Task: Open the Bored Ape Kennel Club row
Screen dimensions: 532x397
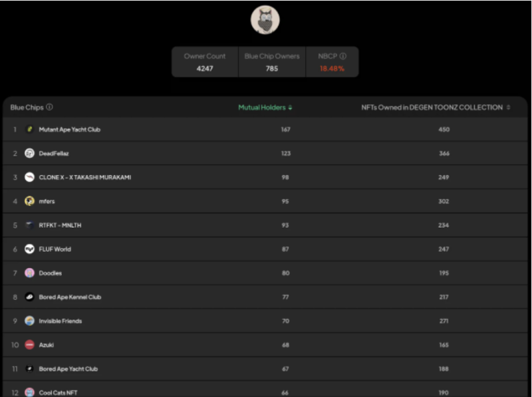Action: click(x=265, y=297)
